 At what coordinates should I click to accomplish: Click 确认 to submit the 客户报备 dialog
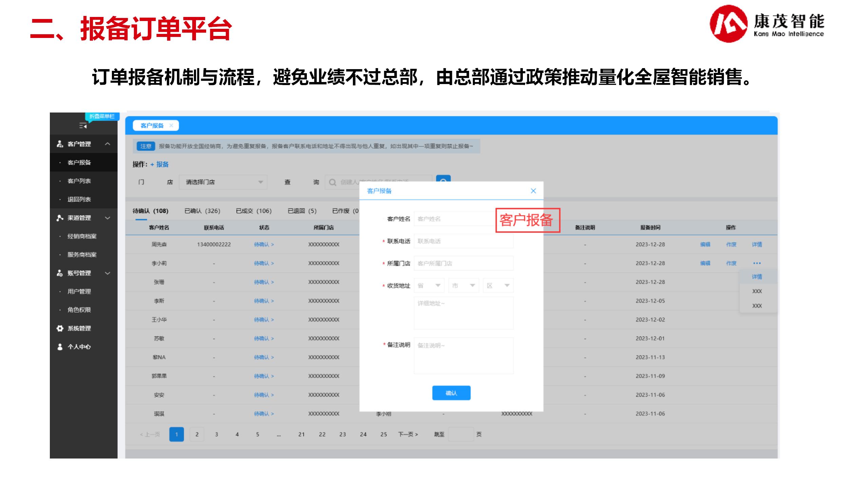click(451, 392)
